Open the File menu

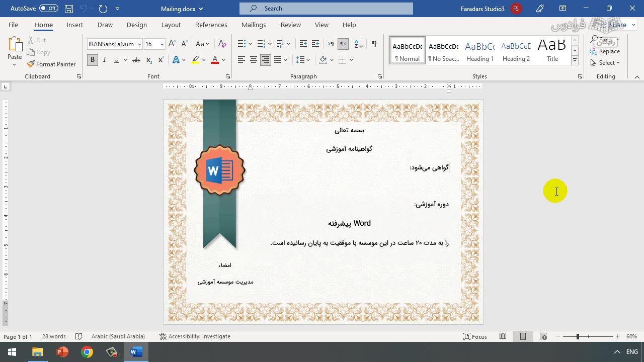[x=13, y=25]
